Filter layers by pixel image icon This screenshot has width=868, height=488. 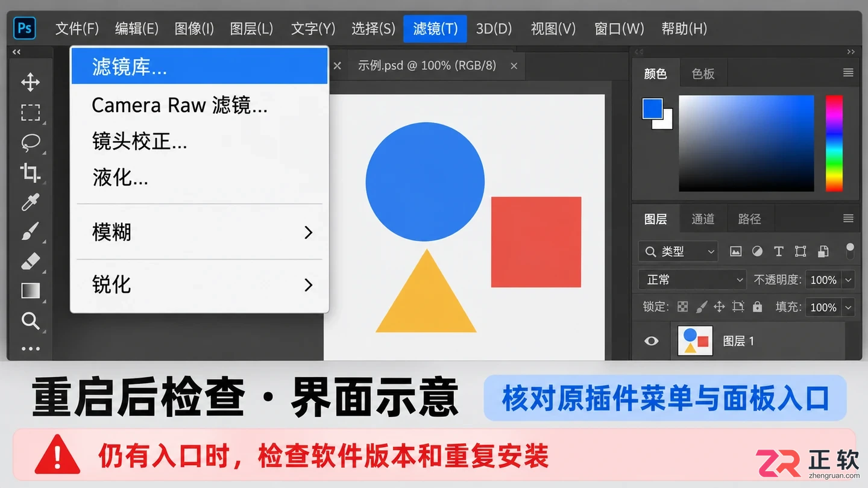[735, 251]
